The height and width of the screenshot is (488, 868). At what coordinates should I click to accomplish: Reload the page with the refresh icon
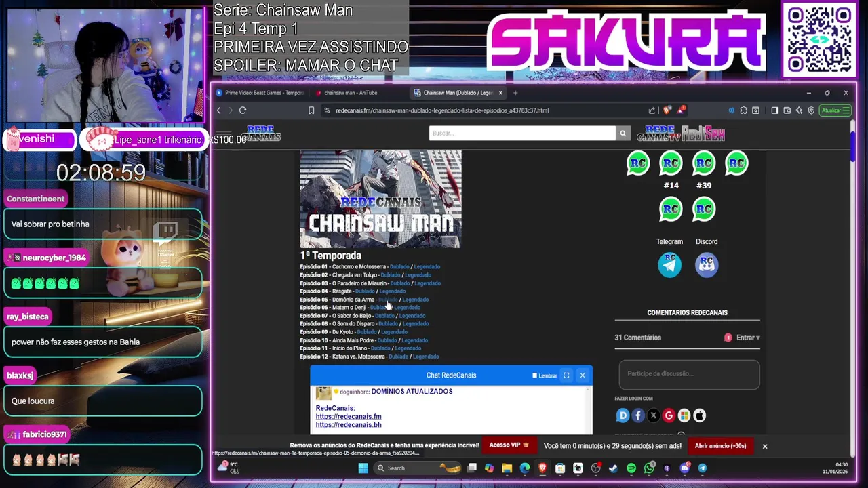(242, 110)
